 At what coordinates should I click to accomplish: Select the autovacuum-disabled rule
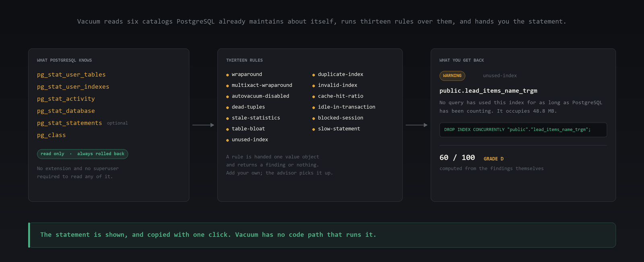tap(260, 96)
